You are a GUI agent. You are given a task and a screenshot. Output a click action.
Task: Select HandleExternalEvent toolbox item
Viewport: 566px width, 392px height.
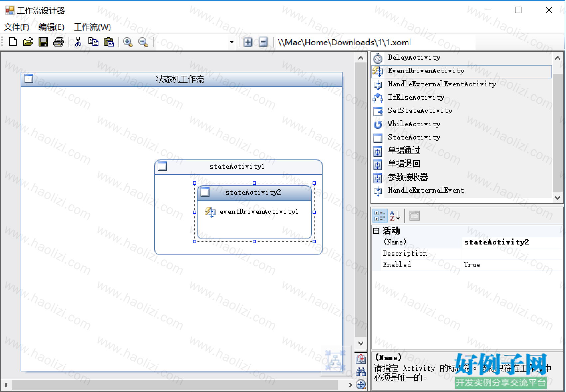pyautogui.click(x=462, y=190)
